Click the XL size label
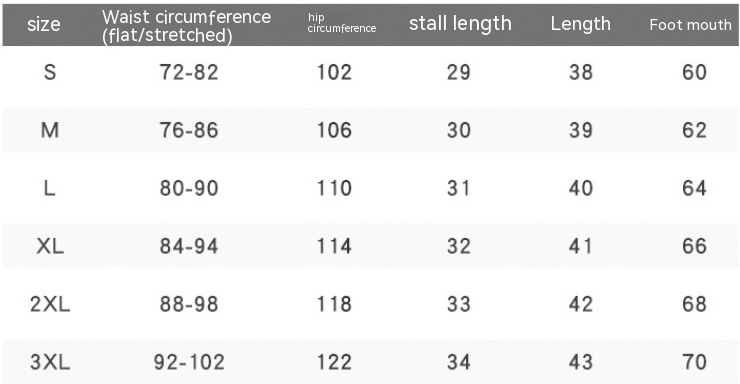 (x=50, y=246)
